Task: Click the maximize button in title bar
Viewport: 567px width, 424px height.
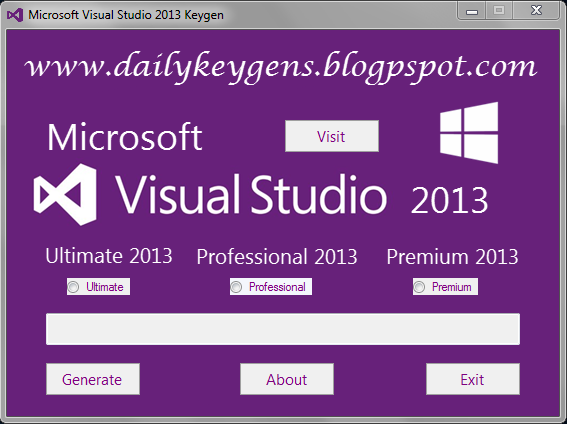Action: coord(499,10)
